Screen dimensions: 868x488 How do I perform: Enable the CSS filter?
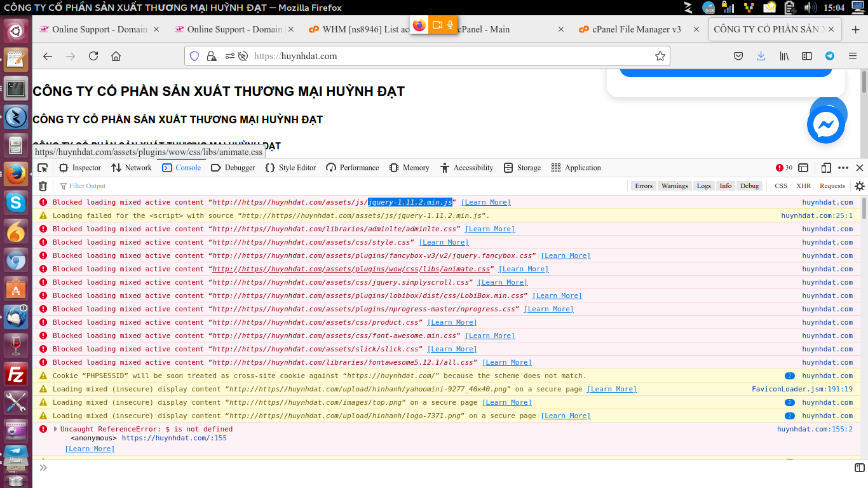[x=781, y=186]
